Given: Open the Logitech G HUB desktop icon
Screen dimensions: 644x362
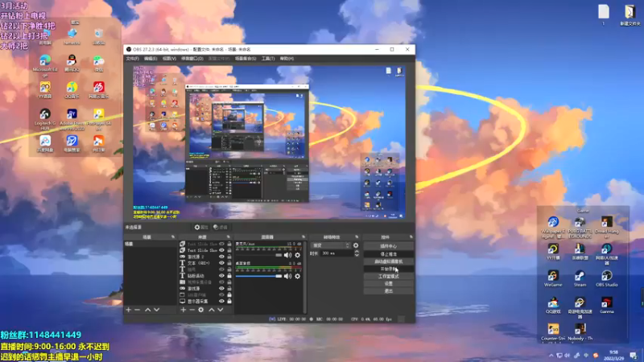Looking at the screenshot, I should pyautogui.click(x=45, y=119).
